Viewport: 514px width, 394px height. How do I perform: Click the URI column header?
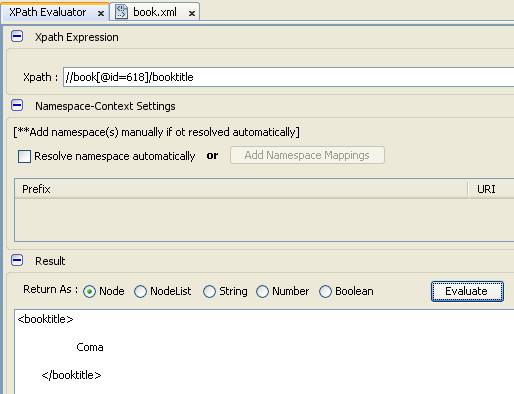tap(491, 189)
